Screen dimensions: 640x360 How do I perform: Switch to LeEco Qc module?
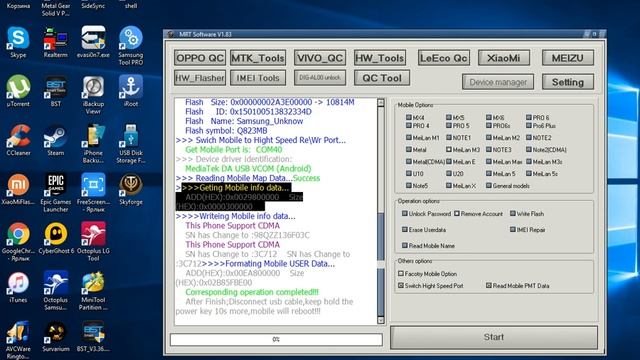(x=443, y=58)
